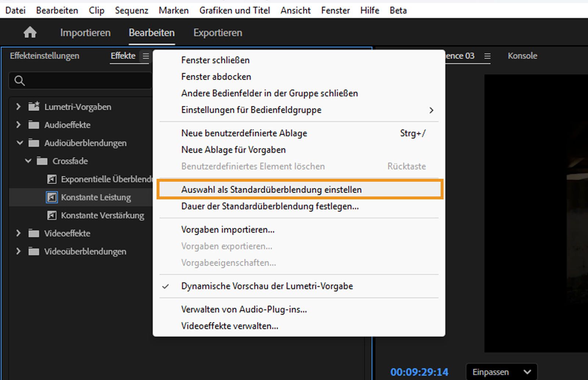Click the Konstante Verstärkung transition icon
The width and height of the screenshot is (588, 380).
(52, 215)
